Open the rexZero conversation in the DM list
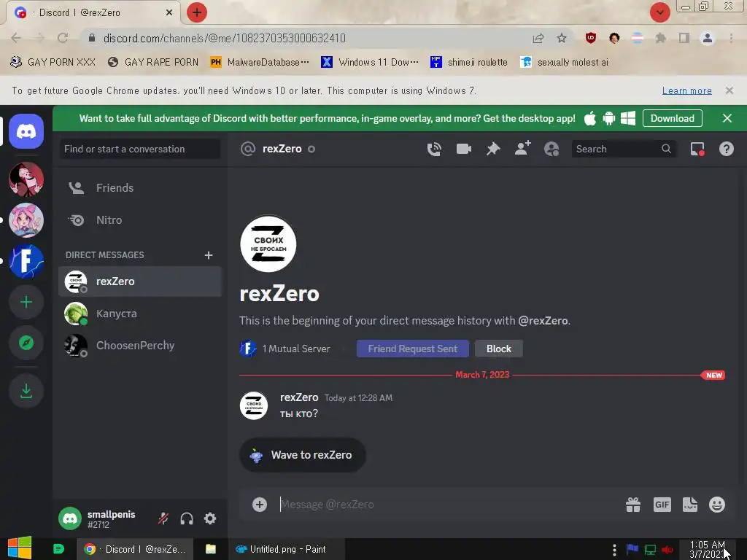This screenshot has height=560, width=747. (x=140, y=281)
